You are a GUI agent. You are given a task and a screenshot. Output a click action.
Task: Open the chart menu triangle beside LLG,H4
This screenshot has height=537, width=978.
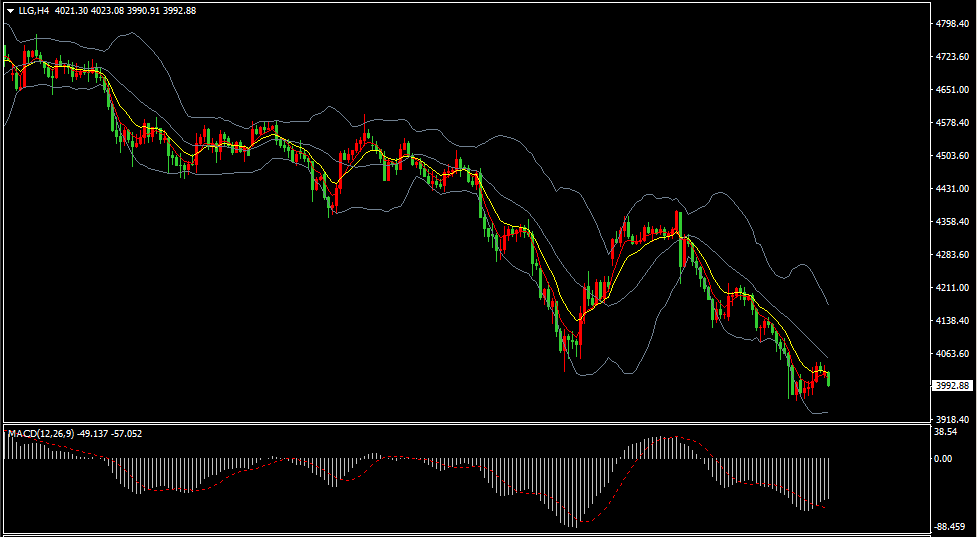[x=11, y=11]
